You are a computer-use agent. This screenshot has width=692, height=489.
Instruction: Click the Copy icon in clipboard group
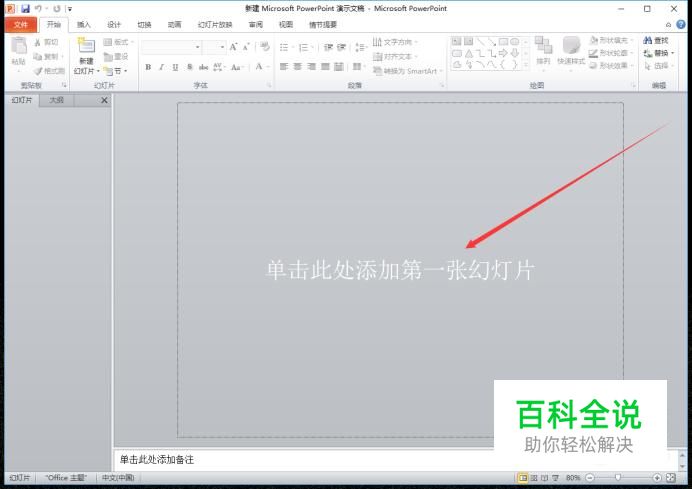pos(38,56)
